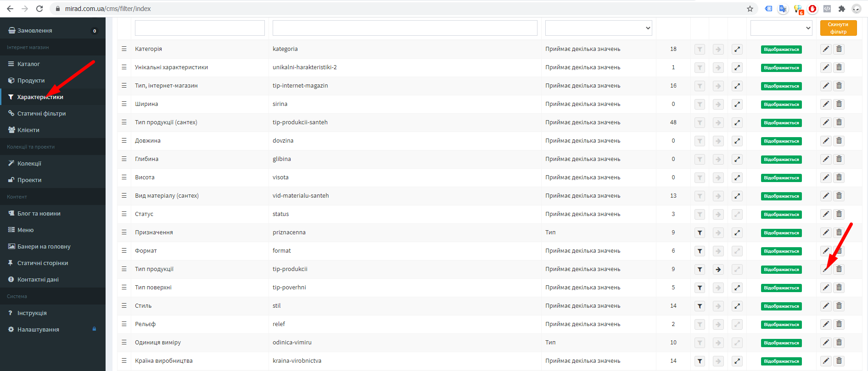
Task: Select Характеристики in sidebar
Action: click(x=53, y=97)
